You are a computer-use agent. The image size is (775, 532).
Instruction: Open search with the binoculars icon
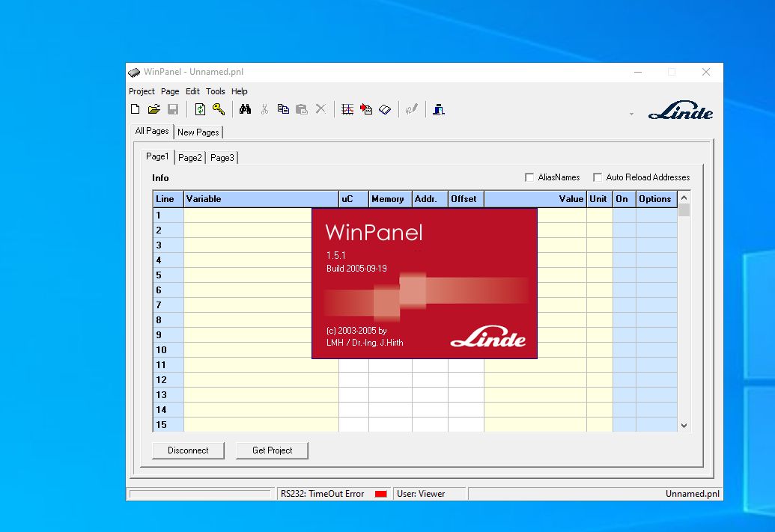click(245, 109)
